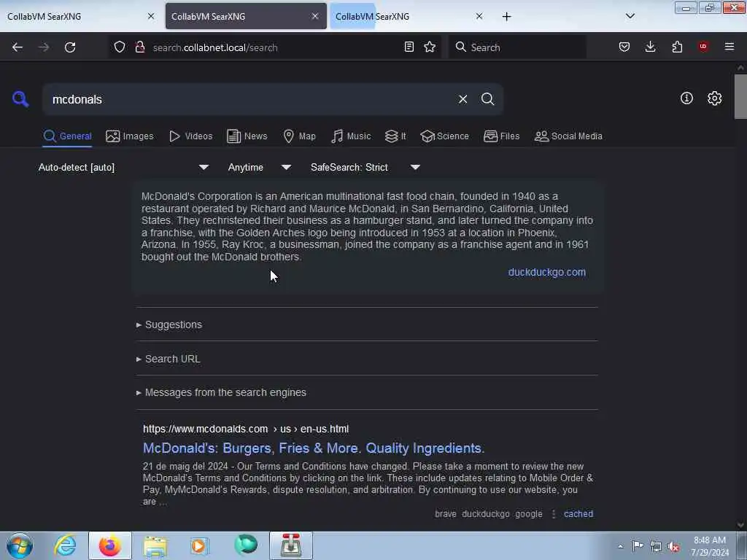Select the Videos search category
Viewport: 747px width, 560px height.
(191, 136)
